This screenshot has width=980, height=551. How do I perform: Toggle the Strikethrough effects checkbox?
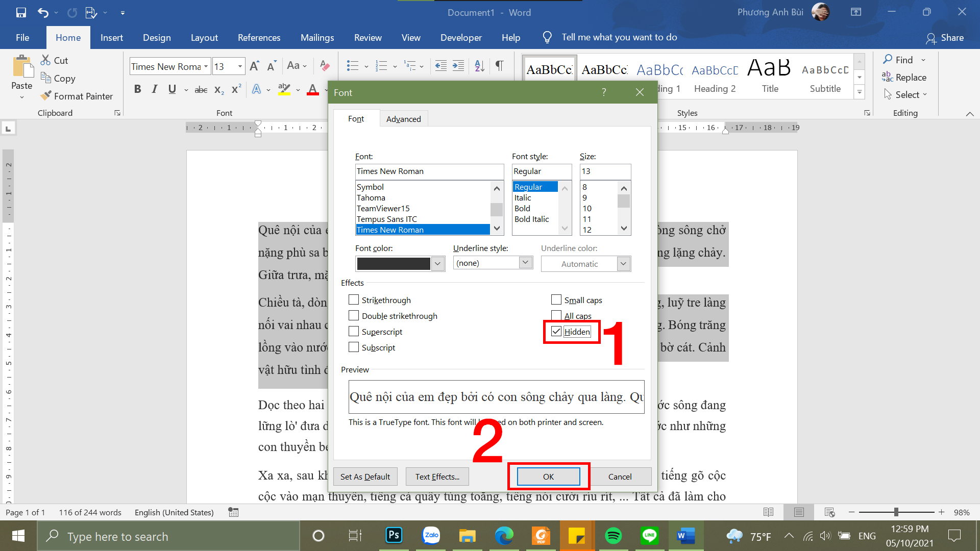pos(353,299)
